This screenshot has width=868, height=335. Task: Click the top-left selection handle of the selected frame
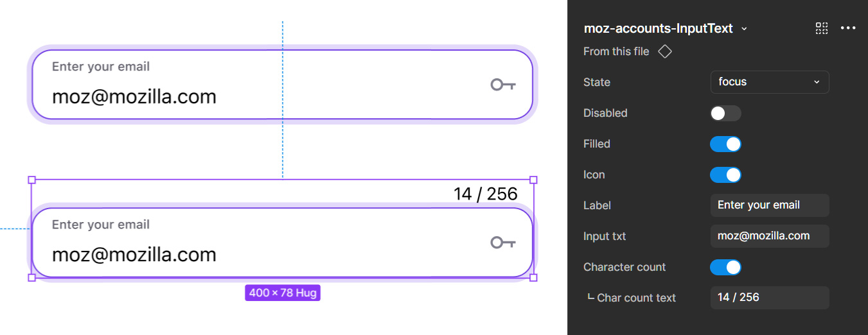(32, 180)
